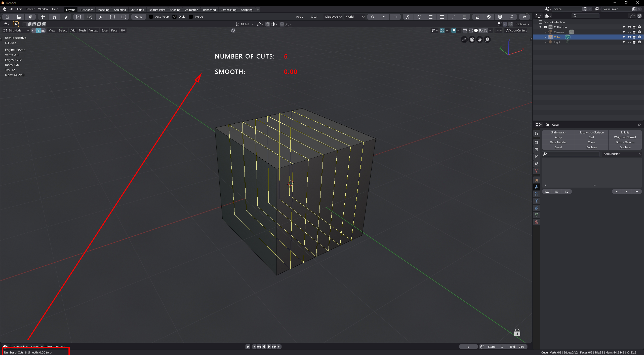Click the Subdivision Surface modifier button
This screenshot has width=644, height=355.
click(x=591, y=132)
